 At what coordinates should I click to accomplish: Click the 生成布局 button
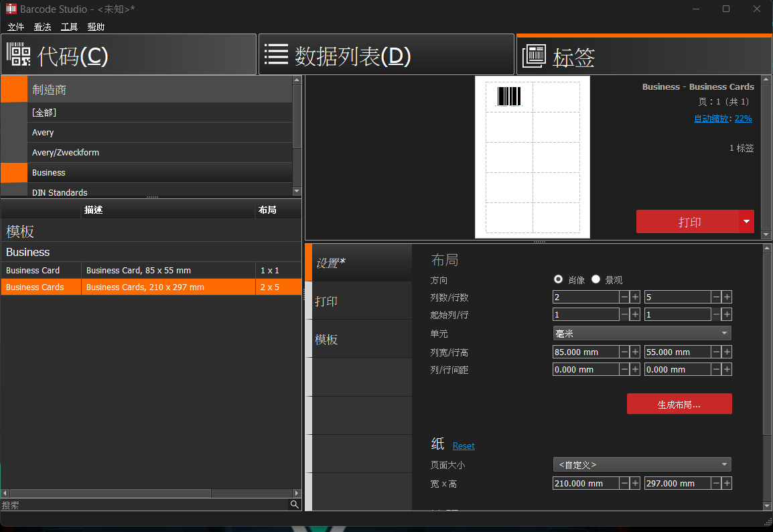coord(679,403)
